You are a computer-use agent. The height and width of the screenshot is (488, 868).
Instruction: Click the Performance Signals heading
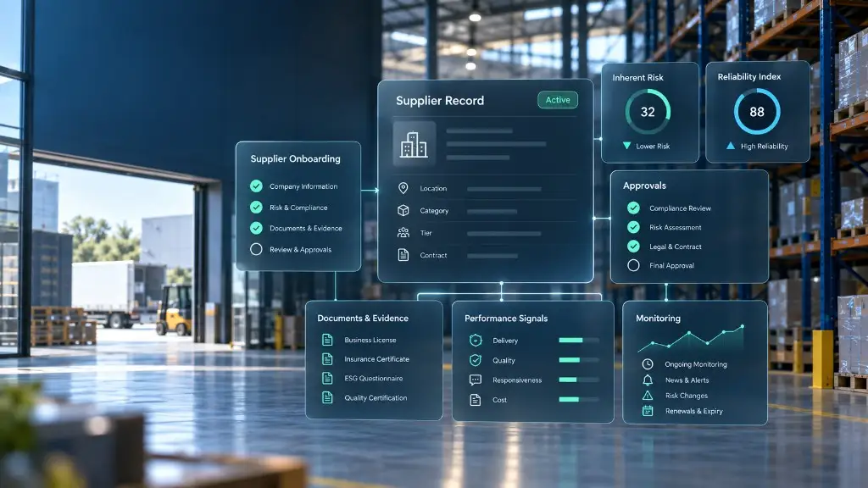point(506,319)
